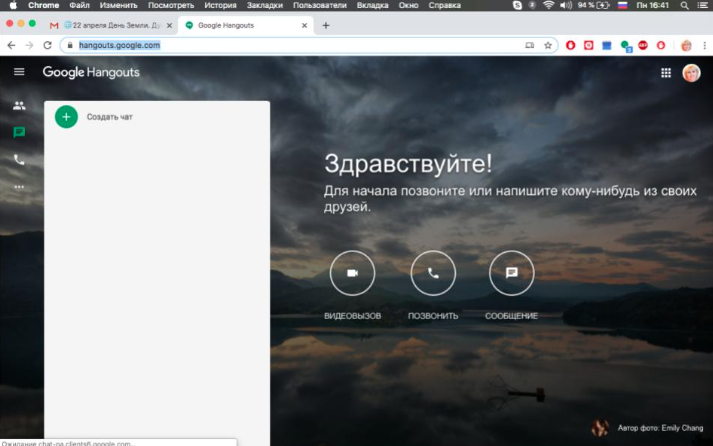This screenshot has height=446, width=713.
Task: Open the Chrome profile avatar in toolbar
Action: point(686,45)
